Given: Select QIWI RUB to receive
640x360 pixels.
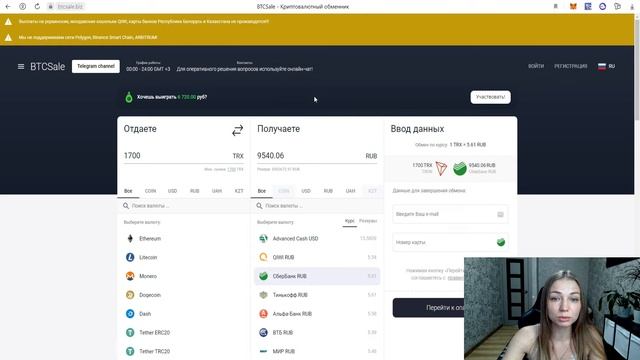Looking at the screenshot, I should tap(317, 257).
